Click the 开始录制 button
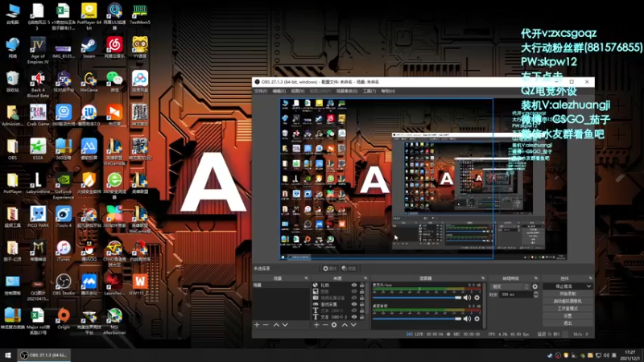Image resolution: width=644 pixels, height=362 pixels. pyautogui.click(x=568, y=294)
